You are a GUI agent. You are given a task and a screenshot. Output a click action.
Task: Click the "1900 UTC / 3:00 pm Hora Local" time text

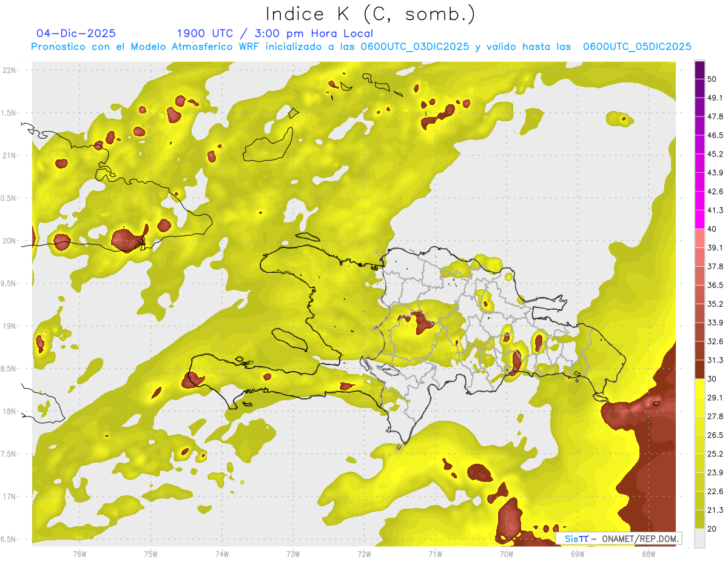275,33
